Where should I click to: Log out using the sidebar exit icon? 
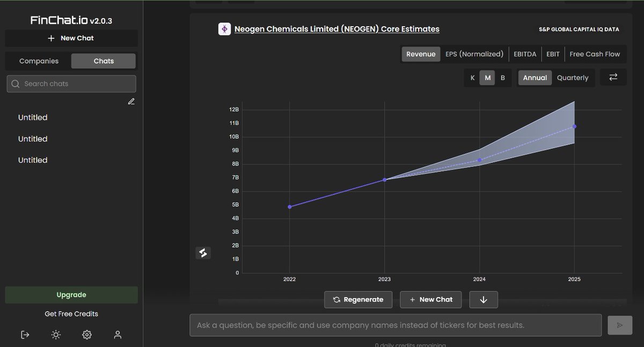click(25, 334)
